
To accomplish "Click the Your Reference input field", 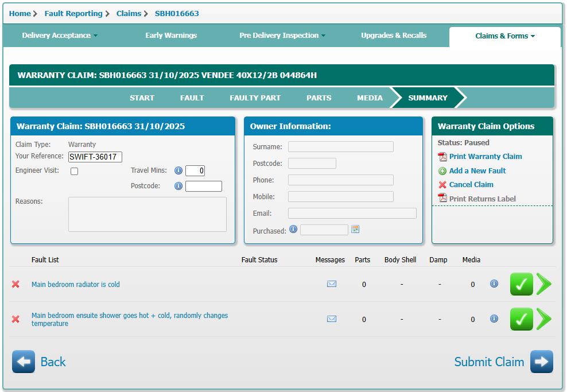I will (x=95, y=157).
